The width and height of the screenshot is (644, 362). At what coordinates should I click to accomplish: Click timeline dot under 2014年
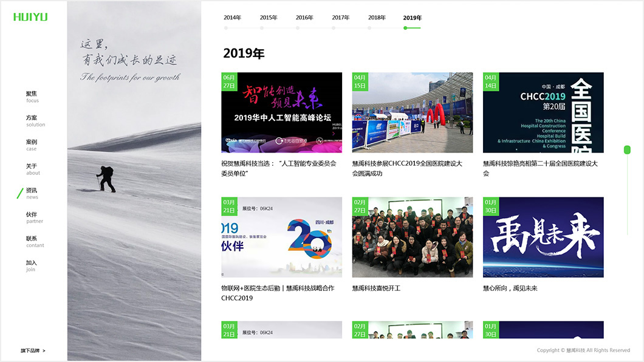click(226, 28)
